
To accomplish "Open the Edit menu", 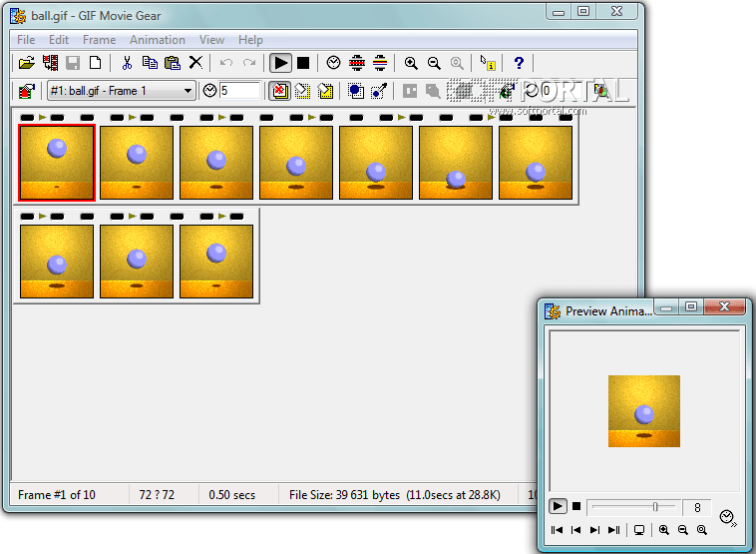I will 59,40.
